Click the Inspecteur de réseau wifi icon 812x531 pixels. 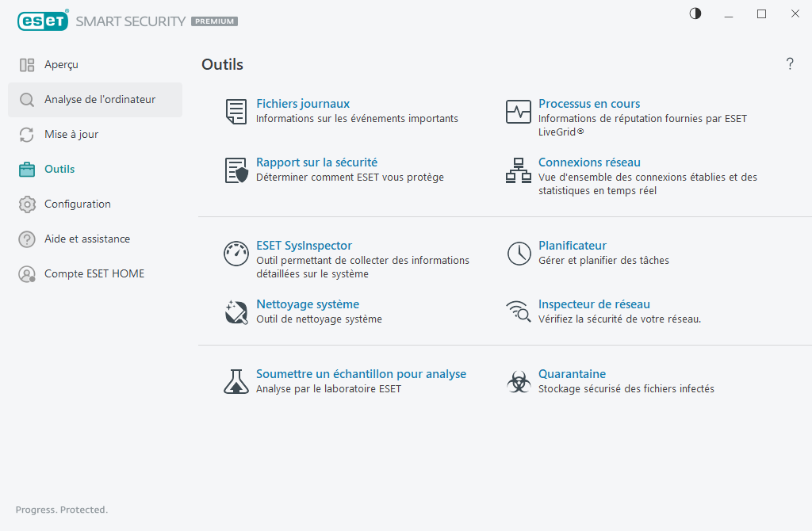click(519, 311)
